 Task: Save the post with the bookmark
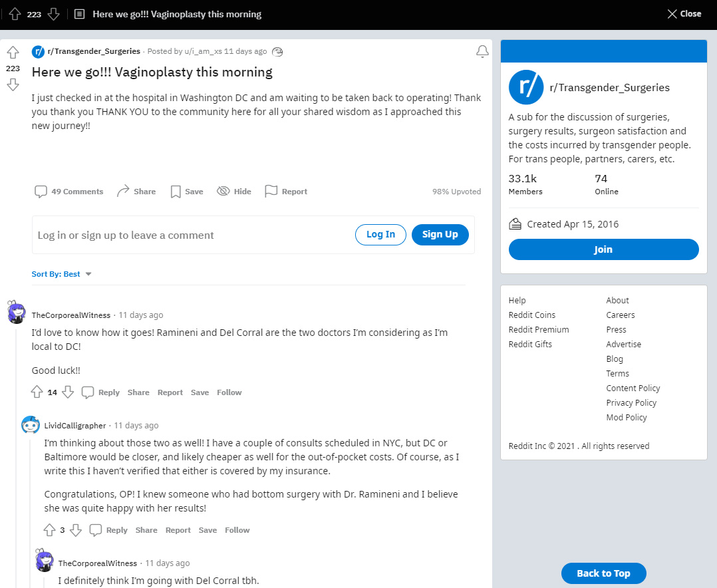tap(176, 192)
